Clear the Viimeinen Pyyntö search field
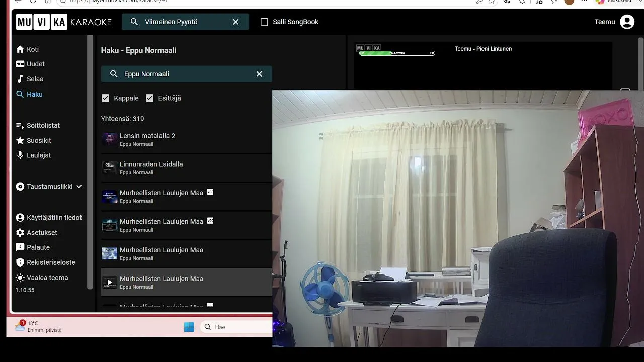 pos(235,22)
